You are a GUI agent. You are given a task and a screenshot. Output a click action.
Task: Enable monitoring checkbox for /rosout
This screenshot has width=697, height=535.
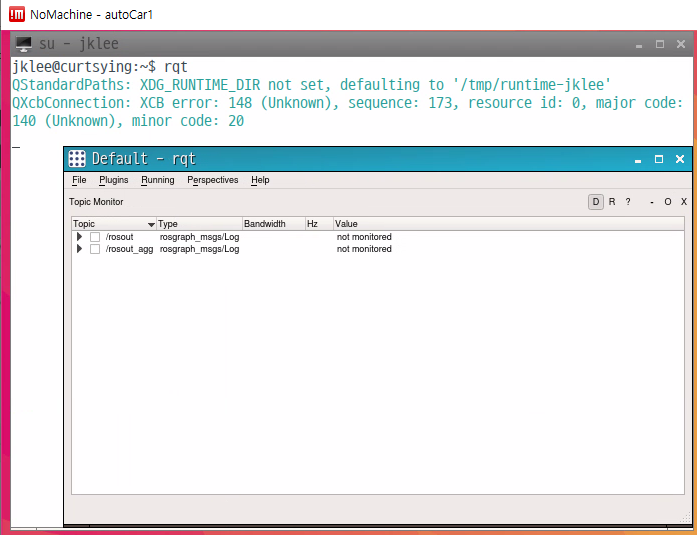point(95,237)
